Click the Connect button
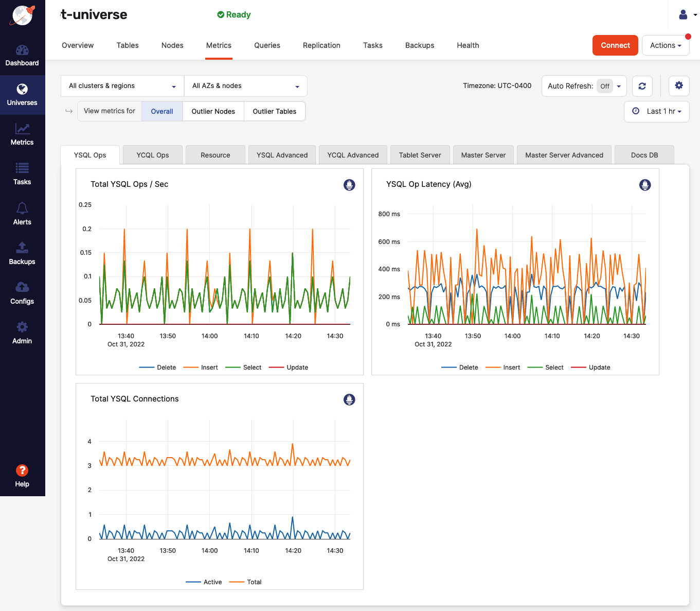Image resolution: width=700 pixels, height=611 pixels. tap(615, 45)
